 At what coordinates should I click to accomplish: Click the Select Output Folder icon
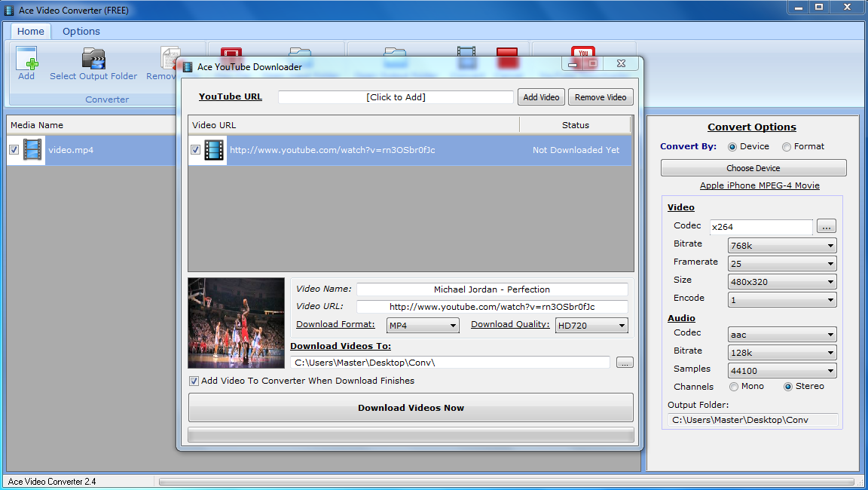(93, 60)
